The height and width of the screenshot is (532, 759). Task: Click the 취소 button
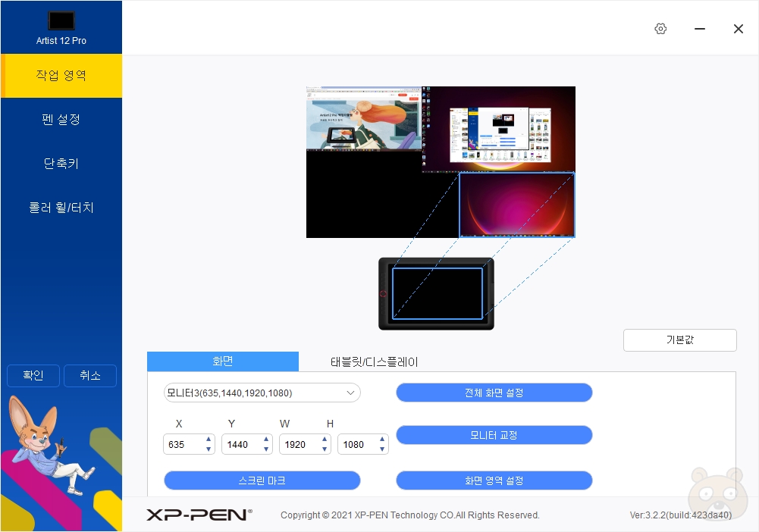pyautogui.click(x=90, y=376)
